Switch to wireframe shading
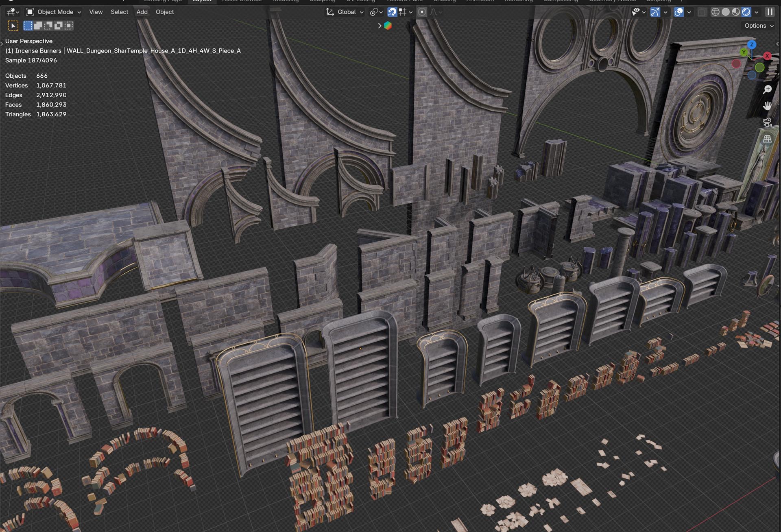Screen dimensions: 781x532 pyautogui.click(x=715, y=12)
